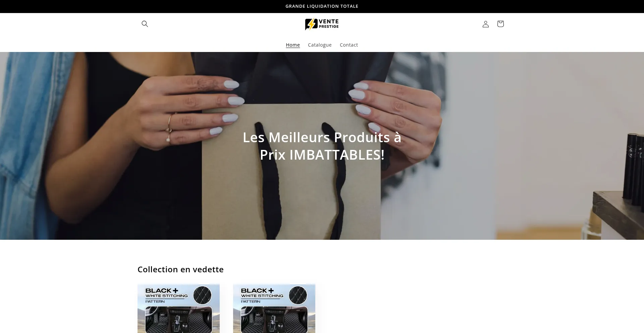Open the second Black + White Stitching product

[274, 309]
